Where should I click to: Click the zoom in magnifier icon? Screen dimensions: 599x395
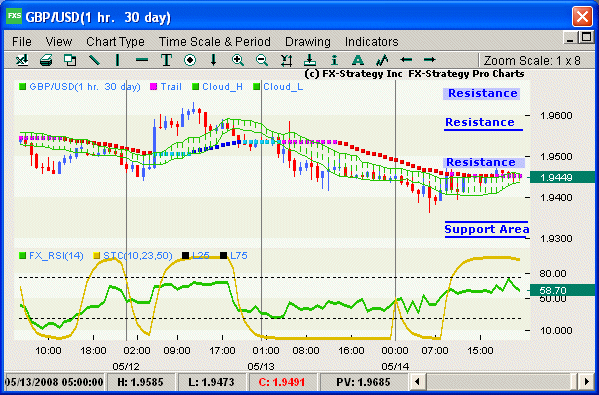[x=238, y=60]
